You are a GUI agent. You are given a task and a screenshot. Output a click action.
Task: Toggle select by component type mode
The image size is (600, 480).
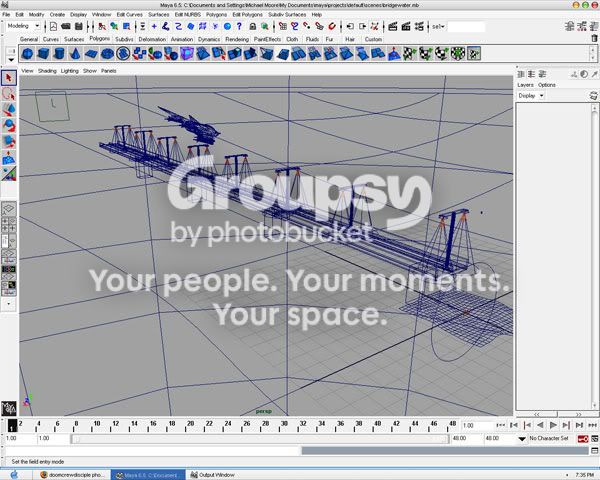[x=126, y=26]
